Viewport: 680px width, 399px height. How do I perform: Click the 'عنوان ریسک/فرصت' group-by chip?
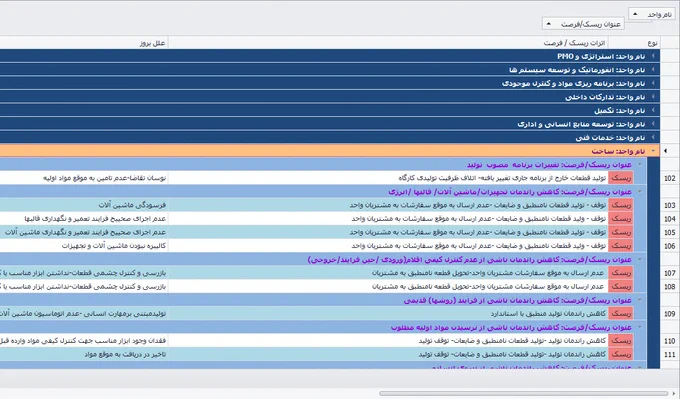pos(583,24)
